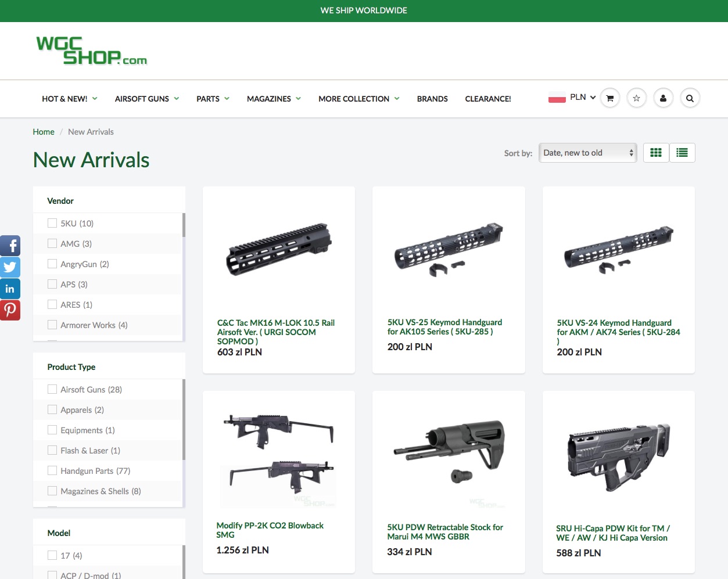Open 5KU PDW Retractable Stock product
The image size is (728, 579).
point(445,532)
